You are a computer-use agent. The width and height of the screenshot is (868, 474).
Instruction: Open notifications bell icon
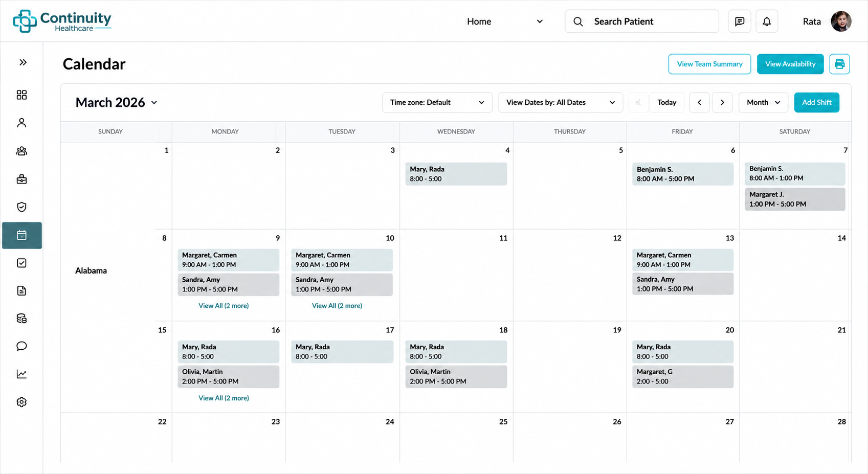(767, 21)
